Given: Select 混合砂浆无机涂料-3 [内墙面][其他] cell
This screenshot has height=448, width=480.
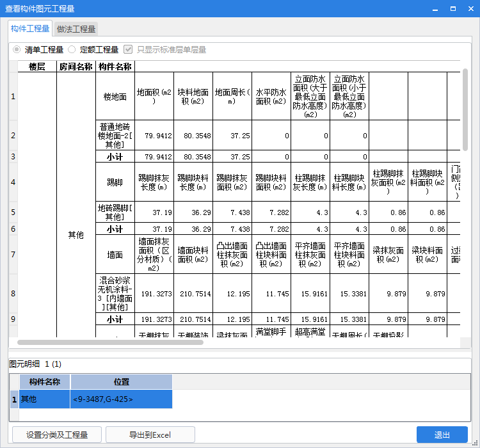Looking at the screenshot, I should (x=115, y=293).
